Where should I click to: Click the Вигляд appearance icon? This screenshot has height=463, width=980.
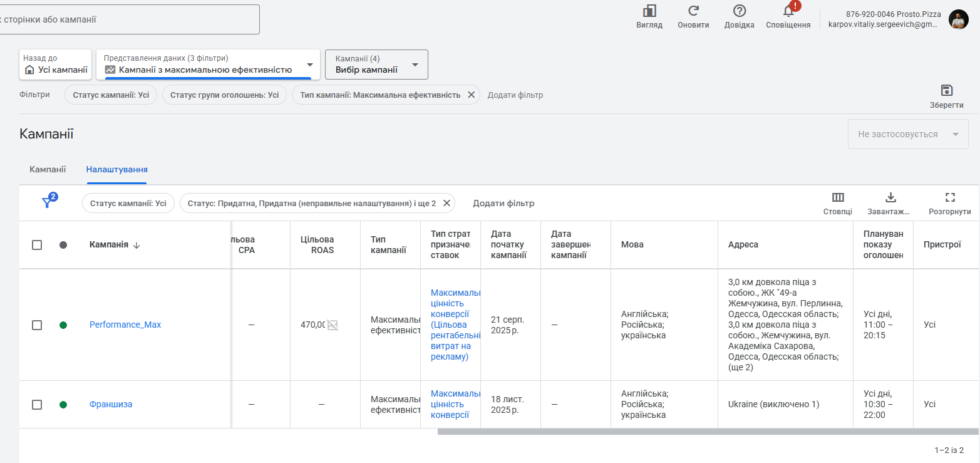click(x=649, y=11)
